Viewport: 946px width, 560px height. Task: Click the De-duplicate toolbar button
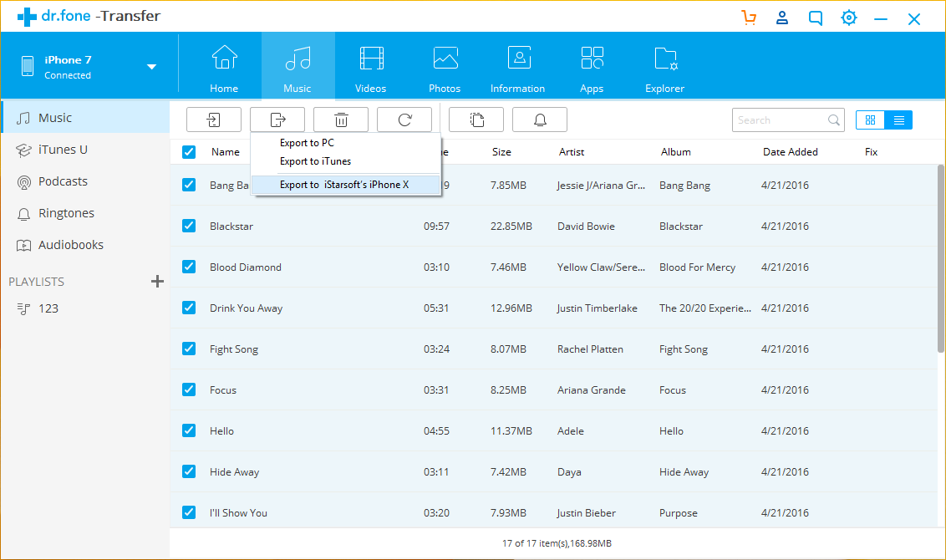click(476, 120)
